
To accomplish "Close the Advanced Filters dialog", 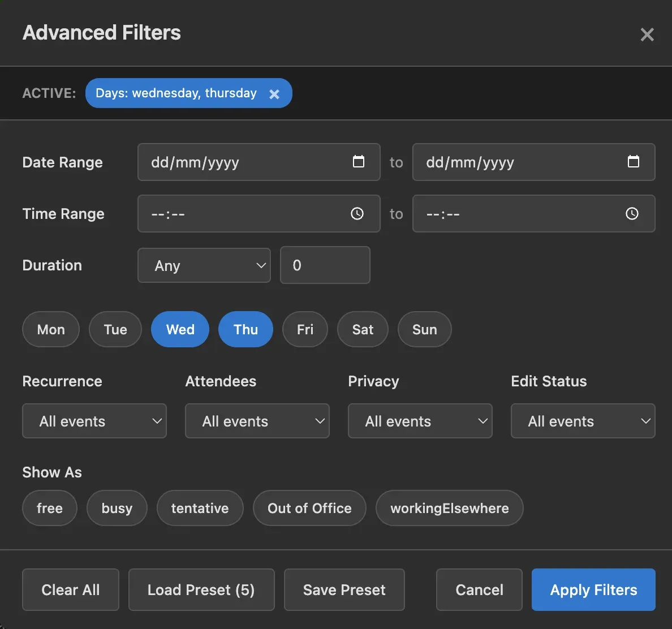I will [647, 35].
